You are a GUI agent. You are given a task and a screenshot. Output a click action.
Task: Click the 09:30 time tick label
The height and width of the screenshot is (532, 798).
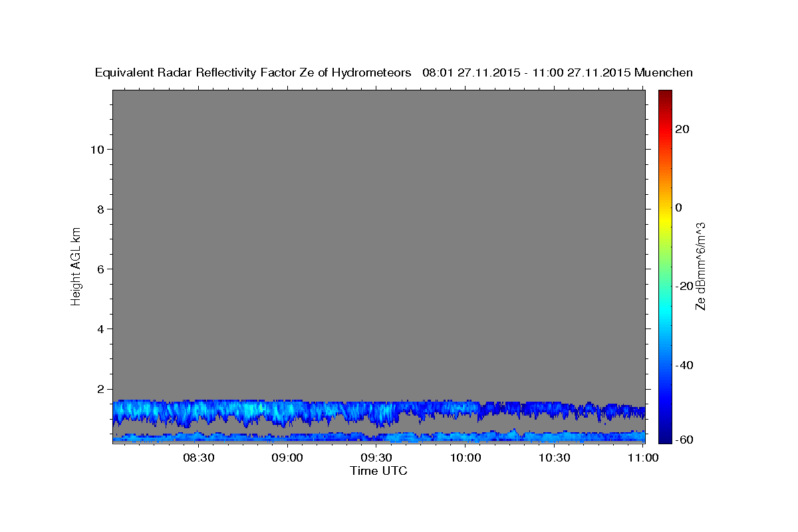pyautogui.click(x=376, y=458)
